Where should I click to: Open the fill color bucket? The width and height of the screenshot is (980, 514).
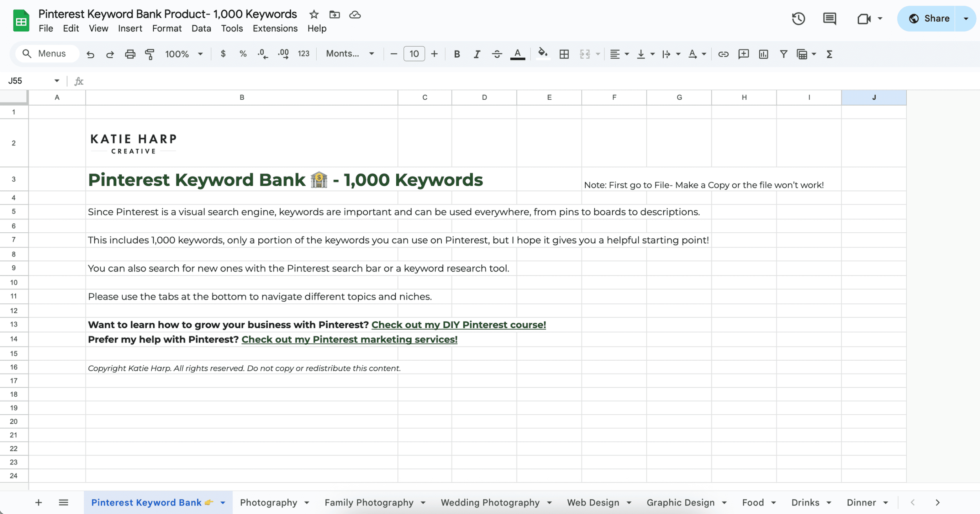pos(543,53)
